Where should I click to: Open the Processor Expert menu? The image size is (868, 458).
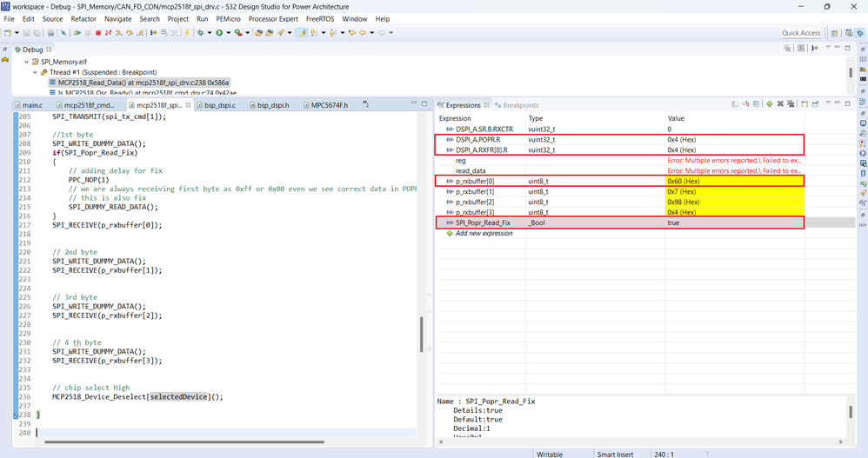tap(273, 19)
